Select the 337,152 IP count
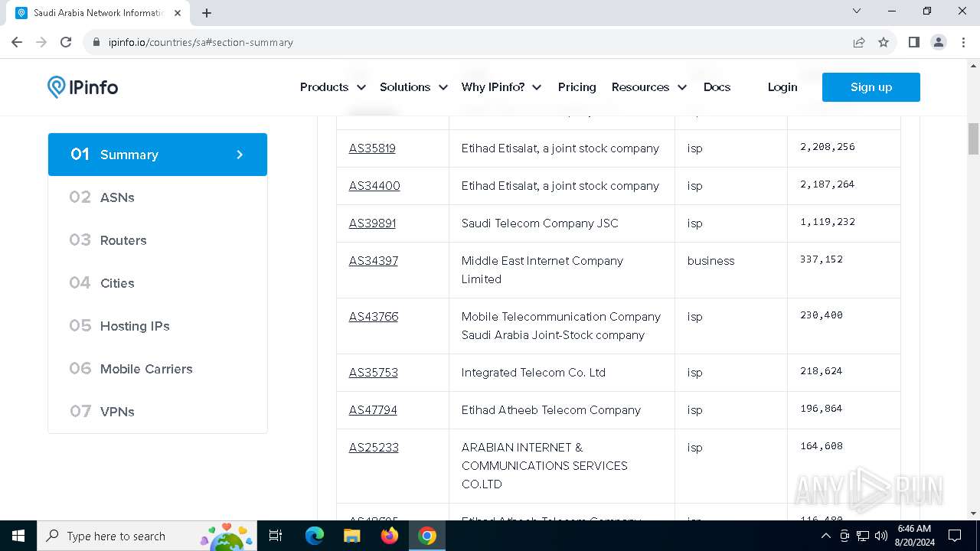Viewport: 980px width, 551px height. pyautogui.click(x=822, y=259)
